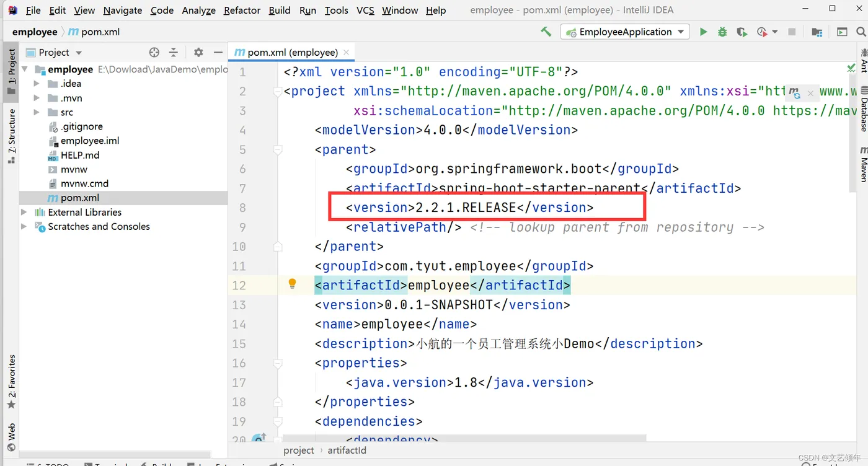Select mvnw.cmd in the project tree
Image resolution: width=868 pixels, height=466 pixels.
point(77,183)
